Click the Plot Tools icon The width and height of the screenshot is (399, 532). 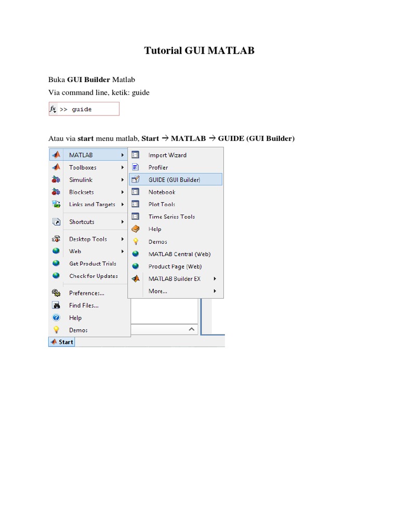[x=136, y=204]
